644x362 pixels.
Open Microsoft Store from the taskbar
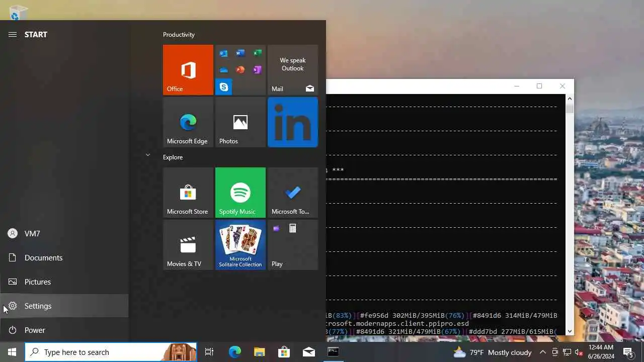284,352
